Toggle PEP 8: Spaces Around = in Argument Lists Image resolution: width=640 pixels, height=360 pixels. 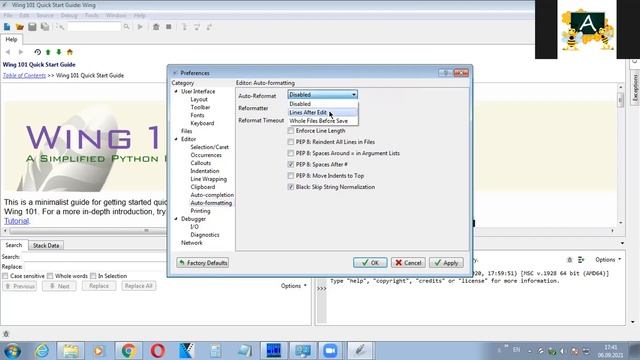(x=291, y=153)
